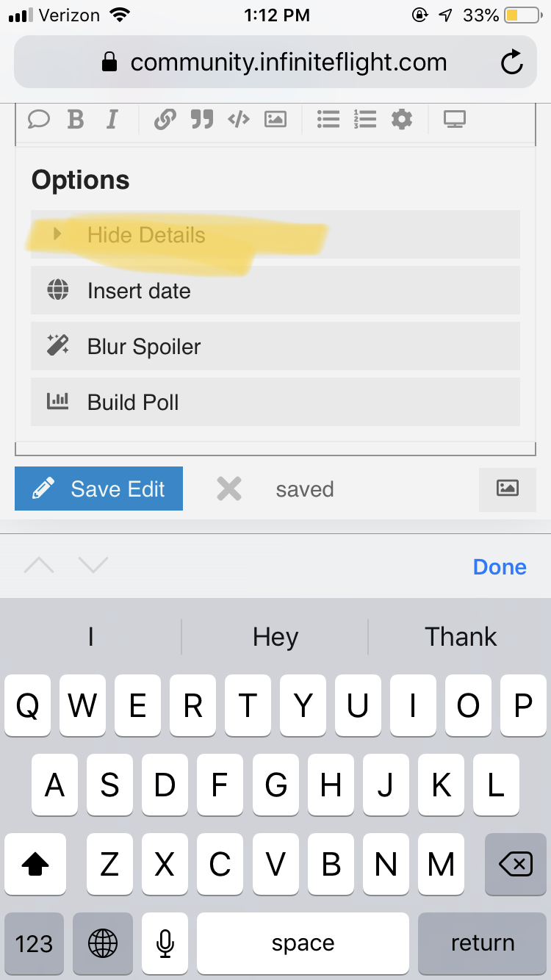Choose Insert date from the Options list
551x980 pixels.
(x=275, y=290)
